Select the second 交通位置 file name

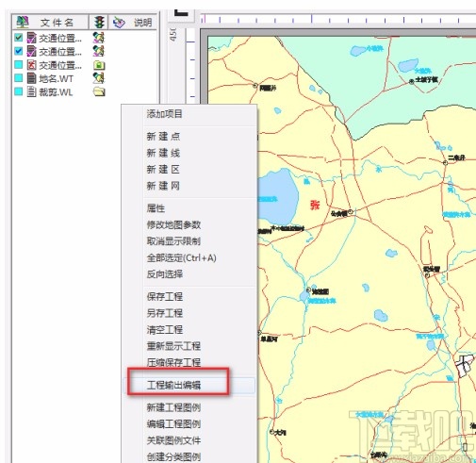click(60, 52)
